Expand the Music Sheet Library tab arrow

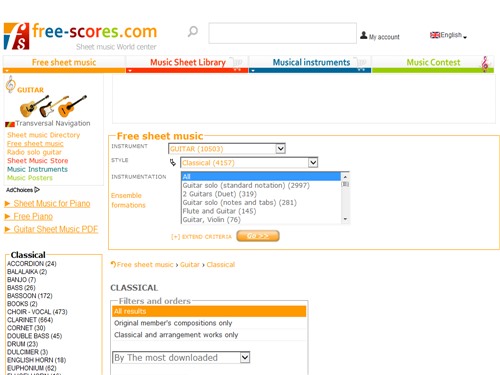click(130, 71)
